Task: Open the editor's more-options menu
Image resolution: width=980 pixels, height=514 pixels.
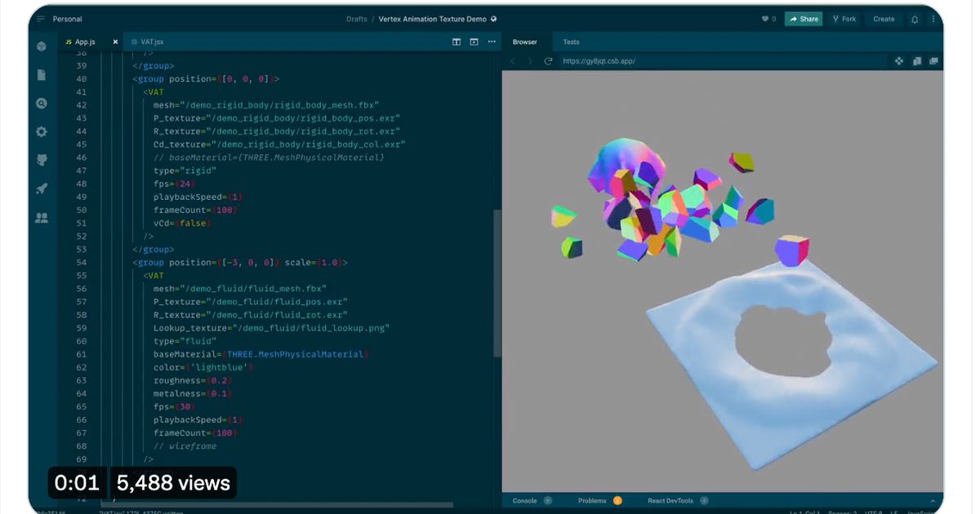Action: tap(491, 42)
